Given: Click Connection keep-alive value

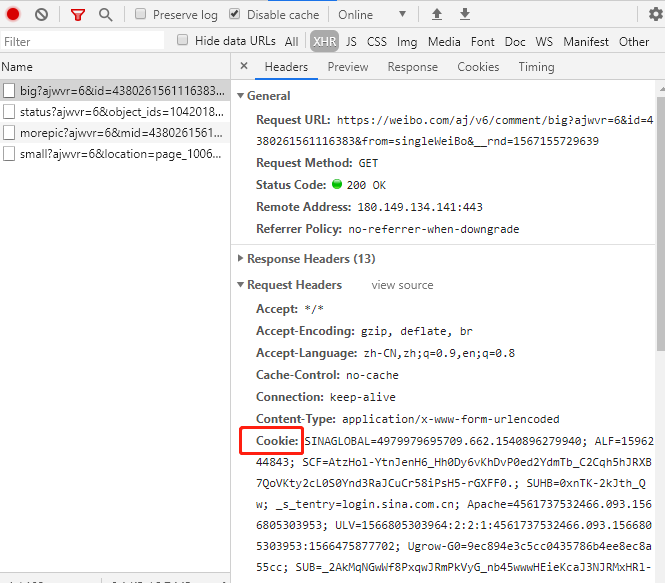Looking at the screenshot, I should point(363,397).
